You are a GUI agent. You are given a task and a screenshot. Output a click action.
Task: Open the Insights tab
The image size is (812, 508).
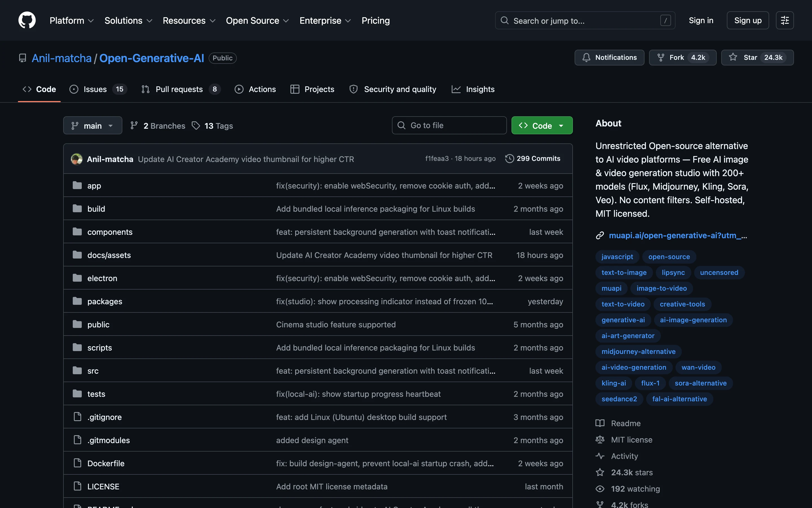[473, 89]
